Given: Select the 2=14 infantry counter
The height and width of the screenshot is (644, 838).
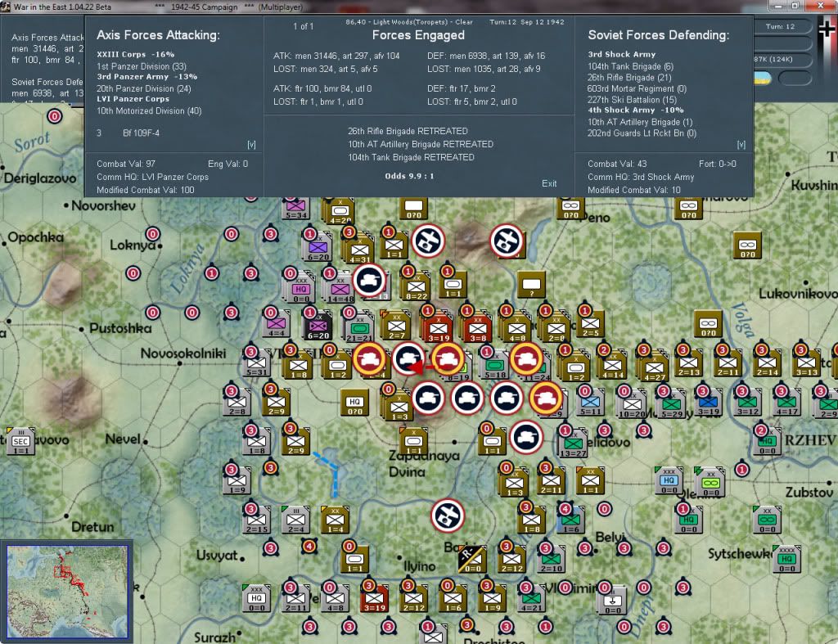Looking at the screenshot, I should pos(767,363).
